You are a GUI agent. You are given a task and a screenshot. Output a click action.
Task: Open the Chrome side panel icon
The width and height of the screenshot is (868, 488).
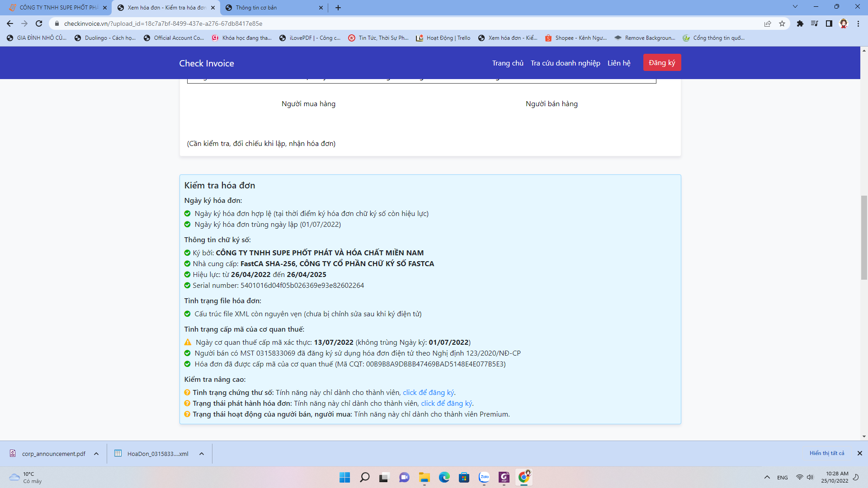click(x=829, y=23)
